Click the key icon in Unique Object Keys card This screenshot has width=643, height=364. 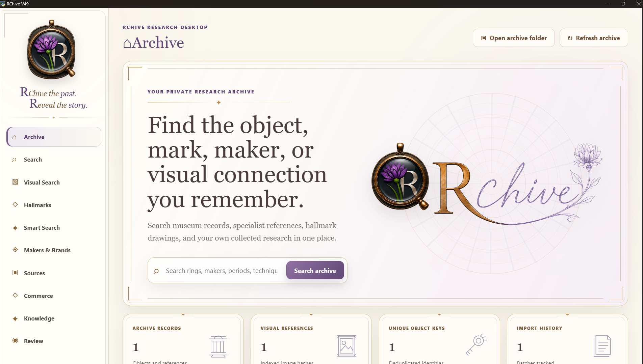476,344
